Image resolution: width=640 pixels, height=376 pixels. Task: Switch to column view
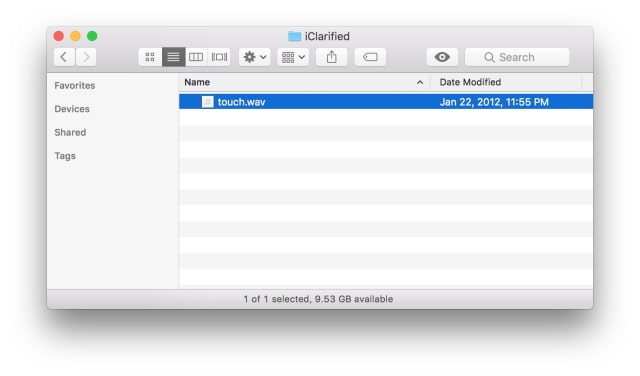click(196, 57)
